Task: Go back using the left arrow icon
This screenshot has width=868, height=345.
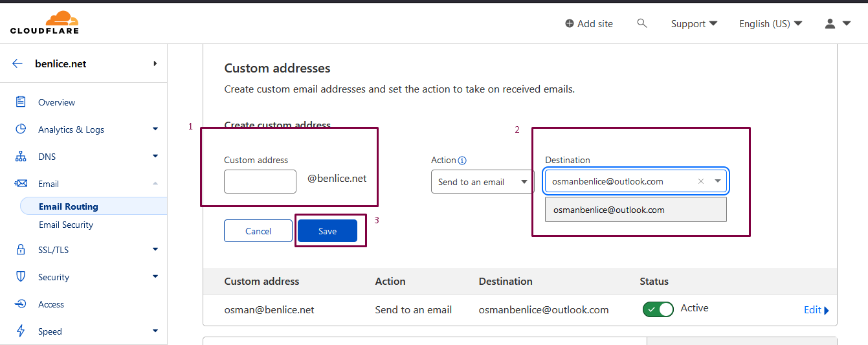Action: (17, 63)
